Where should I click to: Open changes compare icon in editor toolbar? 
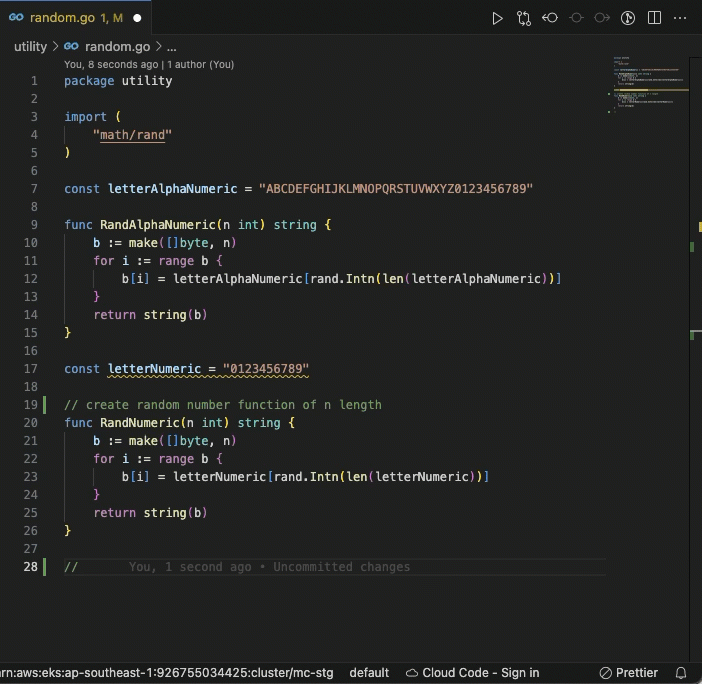tap(523, 18)
